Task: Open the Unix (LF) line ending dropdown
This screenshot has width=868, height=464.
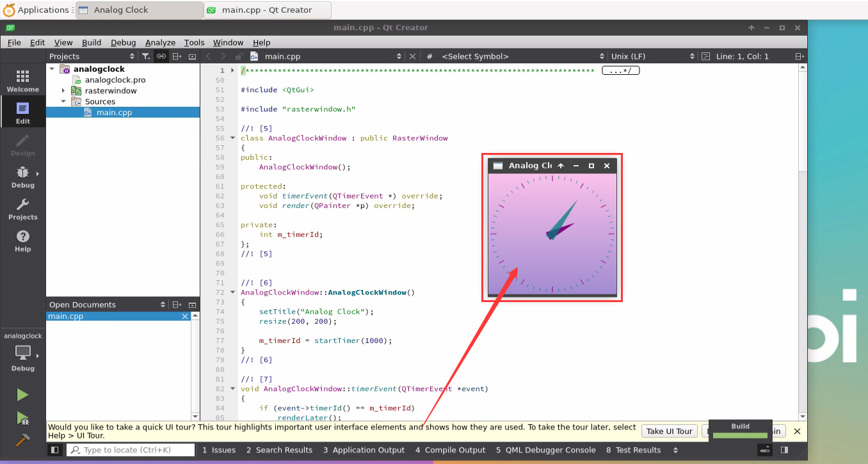Action: [x=650, y=56]
